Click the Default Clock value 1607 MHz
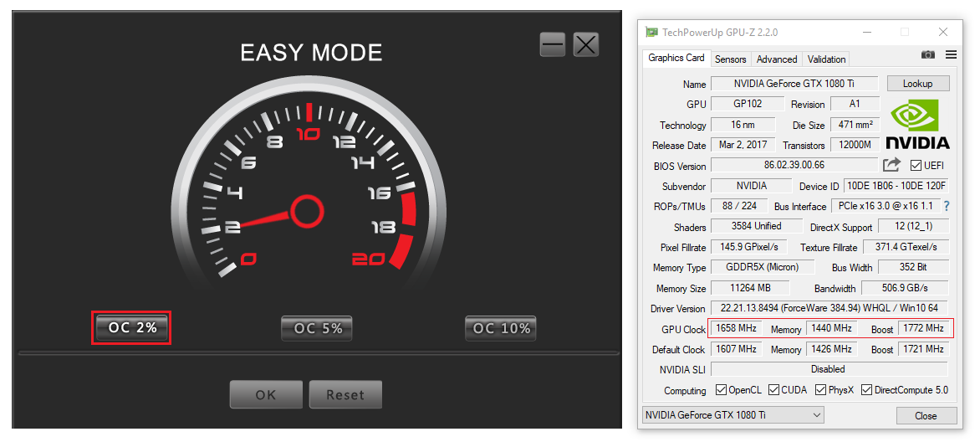Screen dimensions: 980x442 [x=736, y=349]
